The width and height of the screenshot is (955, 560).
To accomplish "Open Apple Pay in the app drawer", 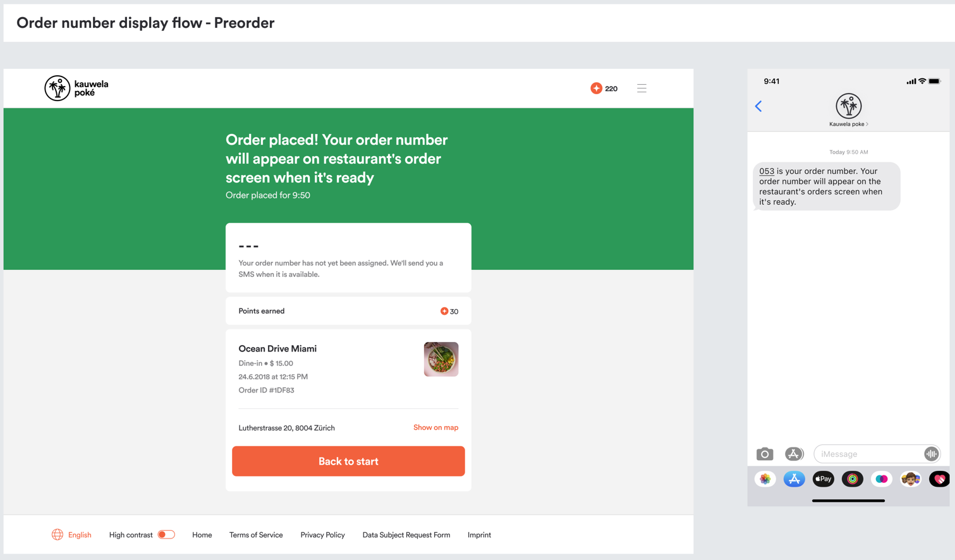I will [823, 479].
